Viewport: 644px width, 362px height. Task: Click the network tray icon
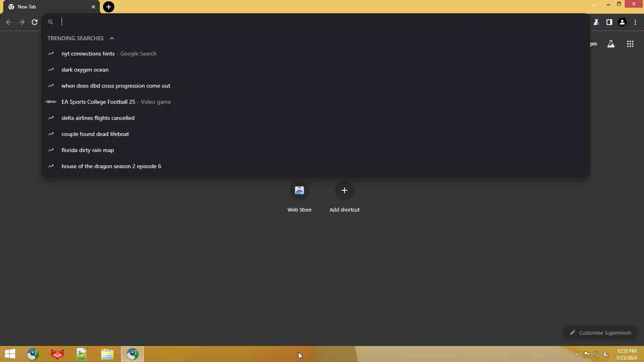click(597, 354)
